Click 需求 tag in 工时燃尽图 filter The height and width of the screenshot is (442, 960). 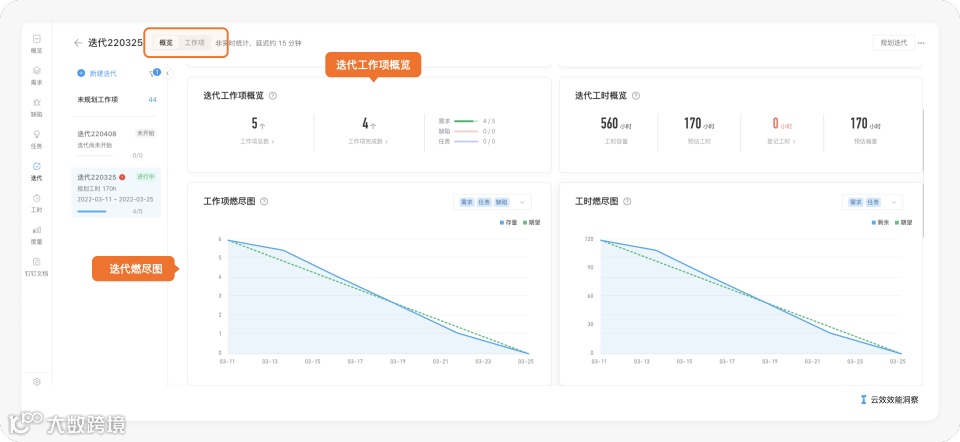click(x=855, y=202)
